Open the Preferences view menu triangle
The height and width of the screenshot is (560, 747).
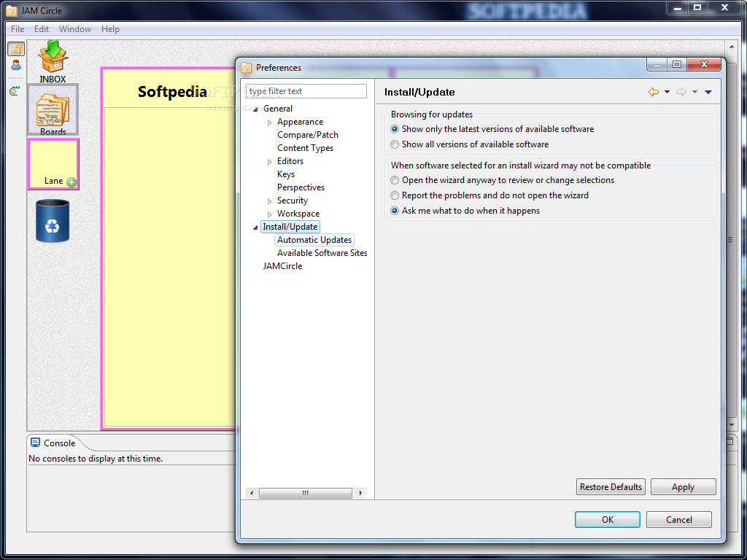(708, 92)
